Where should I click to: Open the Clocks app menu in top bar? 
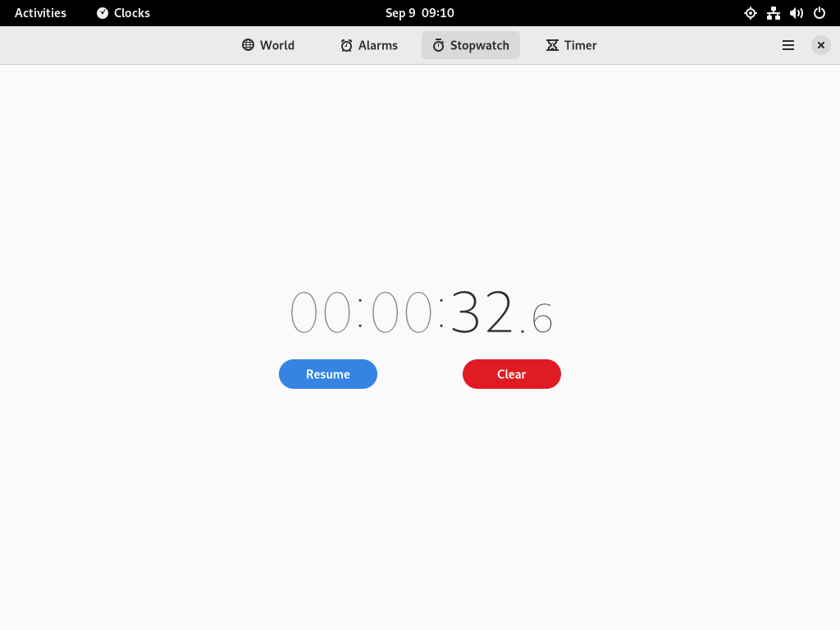tap(123, 13)
